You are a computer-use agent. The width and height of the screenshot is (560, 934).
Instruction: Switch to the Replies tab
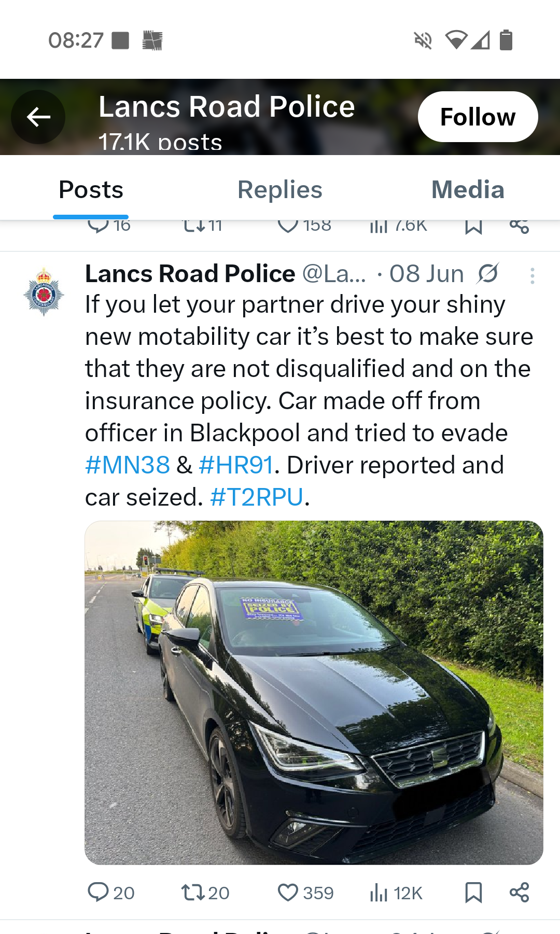click(279, 190)
